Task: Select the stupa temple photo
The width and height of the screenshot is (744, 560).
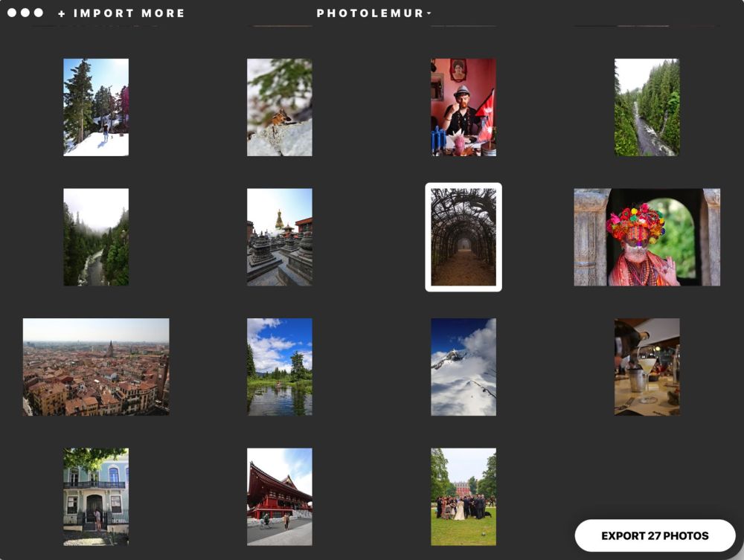Action: (280, 237)
